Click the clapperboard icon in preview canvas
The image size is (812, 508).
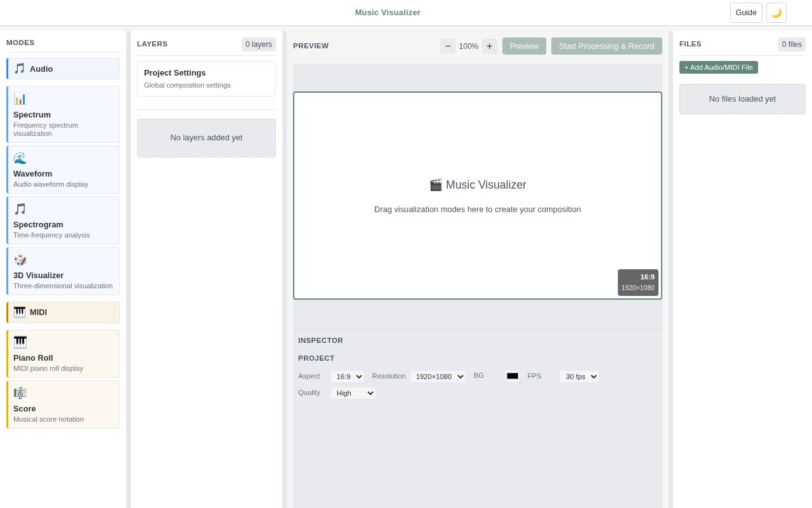[x=436, y=185]
